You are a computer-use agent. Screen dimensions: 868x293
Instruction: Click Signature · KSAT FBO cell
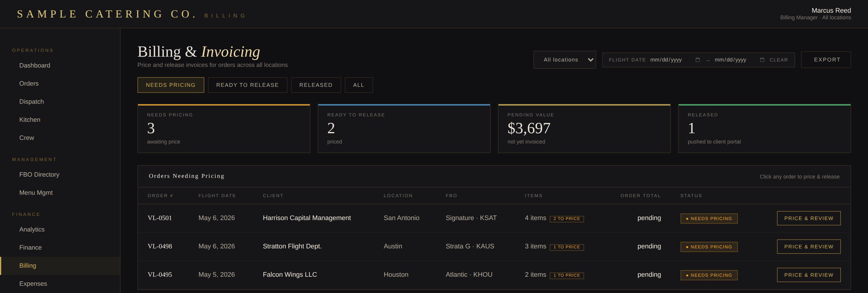click(471, 218)
